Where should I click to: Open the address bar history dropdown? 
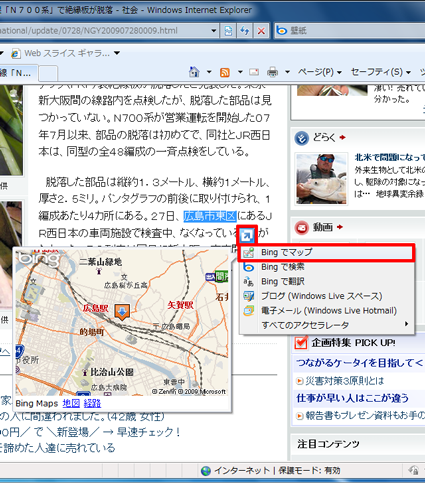coord(214,31)
